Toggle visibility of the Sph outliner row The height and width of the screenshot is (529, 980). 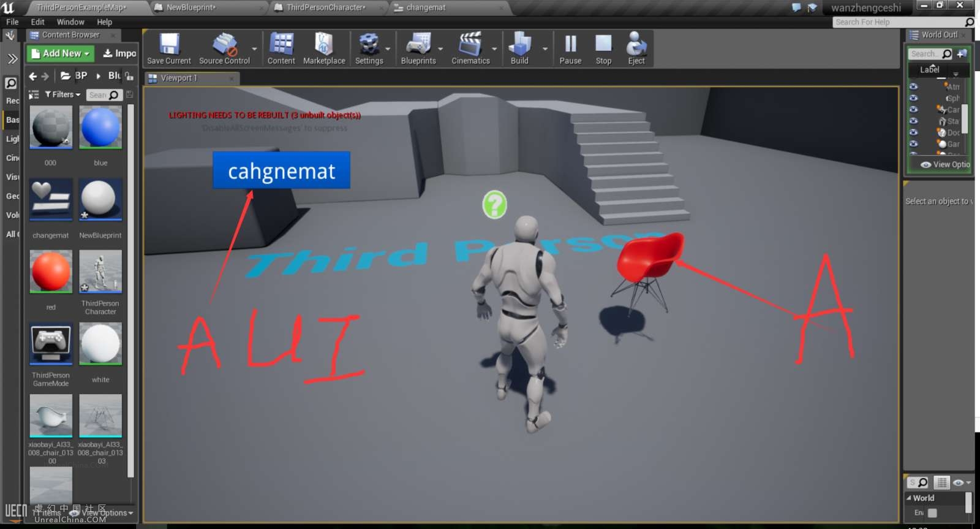(x=913, y=98)
